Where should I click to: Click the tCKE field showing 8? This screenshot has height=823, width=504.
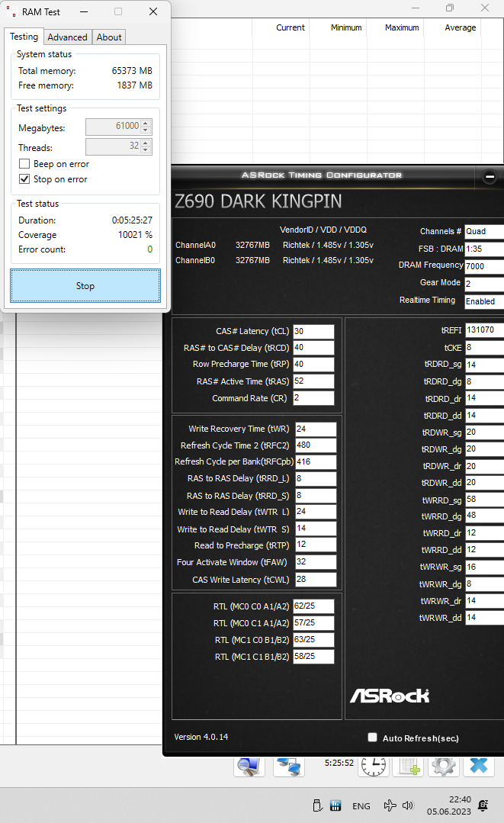(x=485, y=348)
